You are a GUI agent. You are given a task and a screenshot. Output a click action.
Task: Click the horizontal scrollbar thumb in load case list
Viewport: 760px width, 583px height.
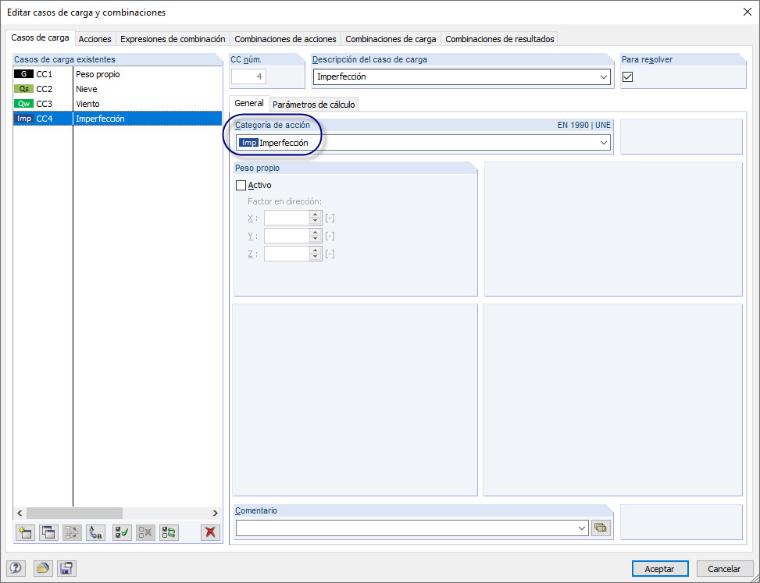[74, 513]
